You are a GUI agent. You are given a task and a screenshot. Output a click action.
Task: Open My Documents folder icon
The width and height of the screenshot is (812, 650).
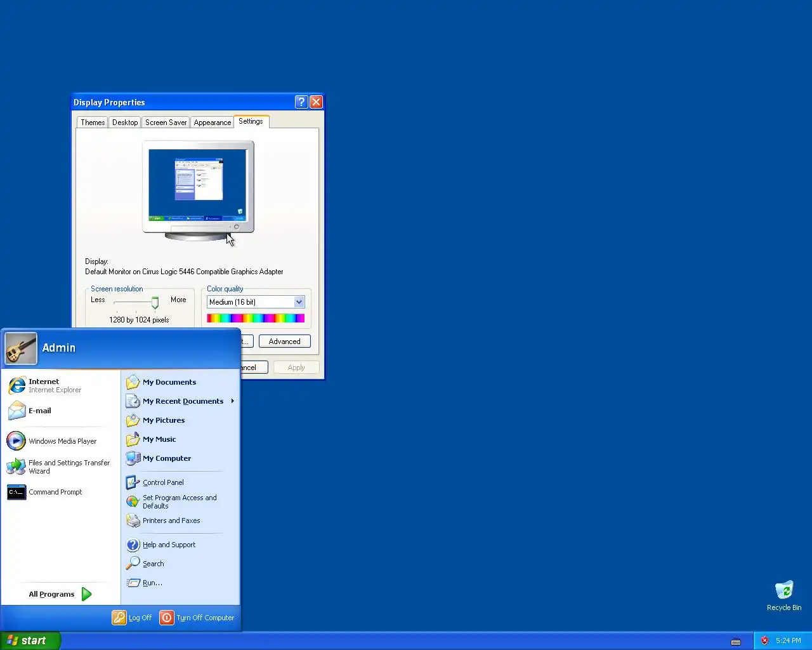coord(133,382)
